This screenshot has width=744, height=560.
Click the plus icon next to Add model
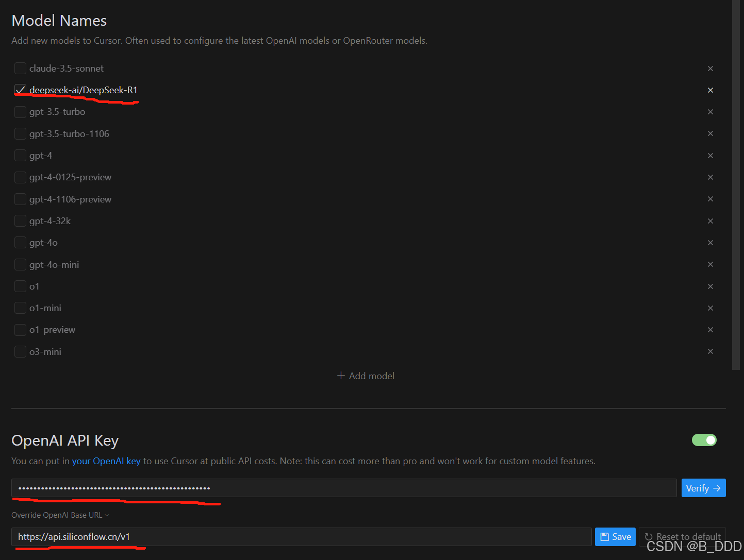click(341, 376)
